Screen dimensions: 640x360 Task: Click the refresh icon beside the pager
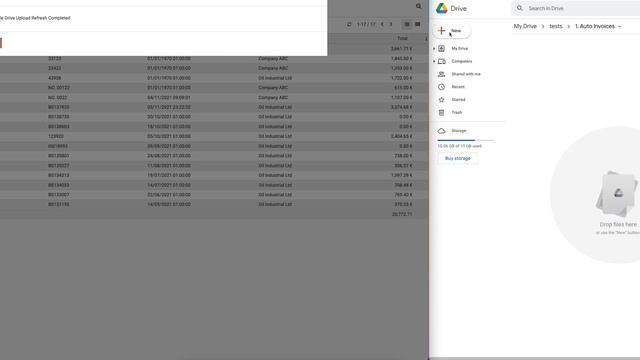coord(349,24)
